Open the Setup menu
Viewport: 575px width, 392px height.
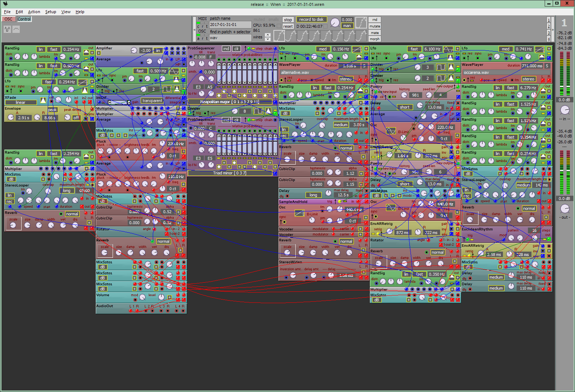51,12
